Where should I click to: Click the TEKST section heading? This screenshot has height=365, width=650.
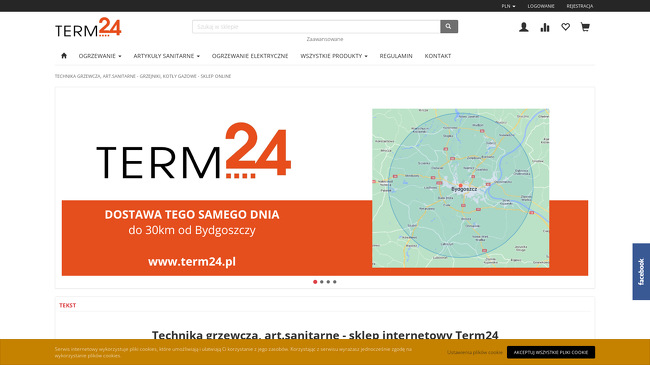click(68, 305)
